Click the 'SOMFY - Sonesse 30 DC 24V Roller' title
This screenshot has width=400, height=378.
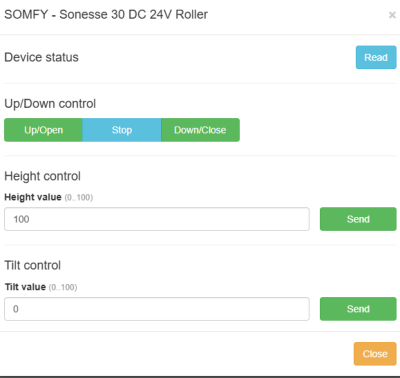point(106,15)
